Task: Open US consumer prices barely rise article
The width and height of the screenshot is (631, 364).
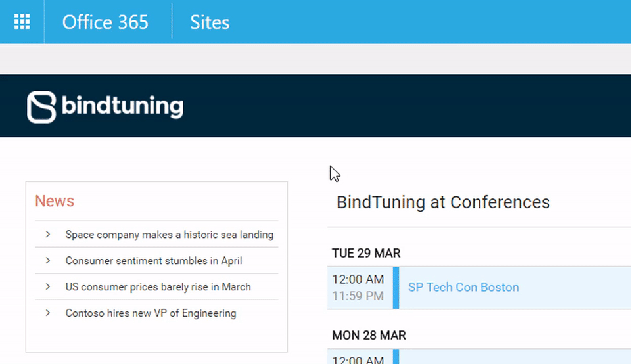Action: (x=158, y=286)
